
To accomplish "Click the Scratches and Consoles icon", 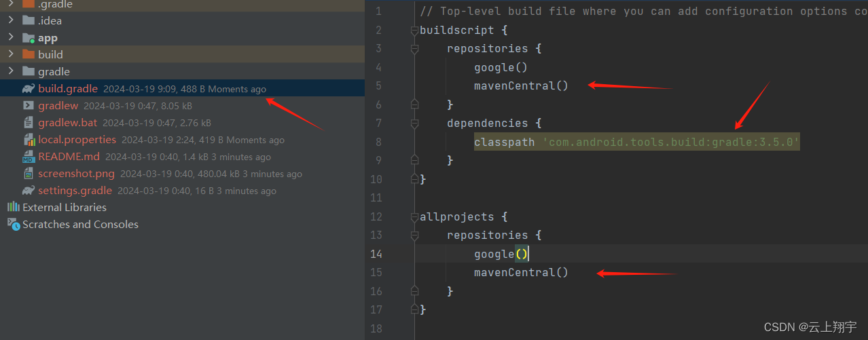I will tap(13, 224).
